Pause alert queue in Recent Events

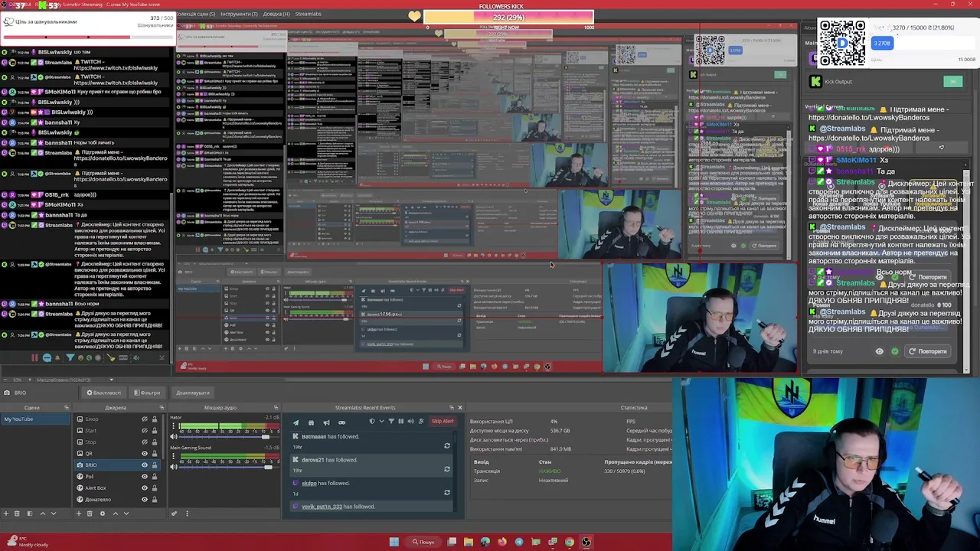(401, 421)
